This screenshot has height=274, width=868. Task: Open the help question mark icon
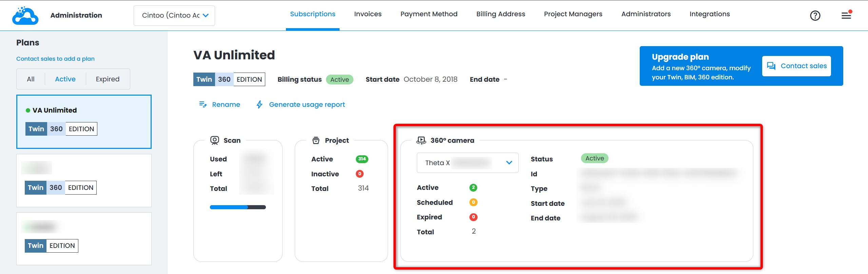tap(815, 16)
